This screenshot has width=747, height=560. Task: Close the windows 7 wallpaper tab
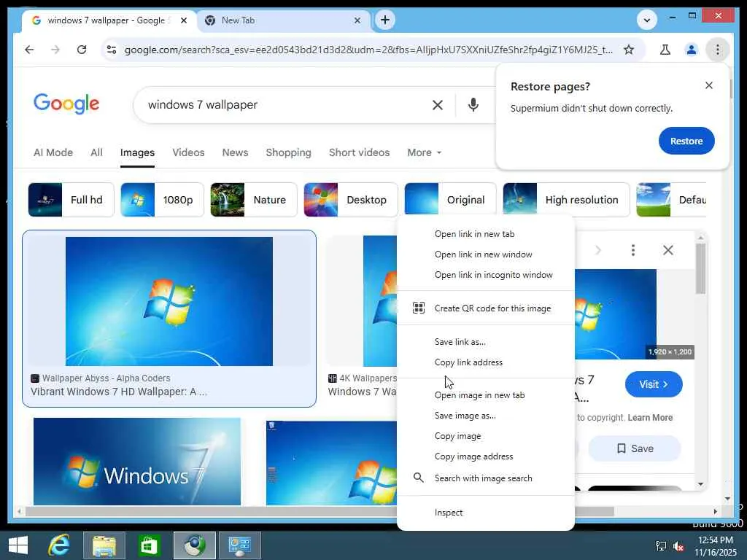pos(184,20)
